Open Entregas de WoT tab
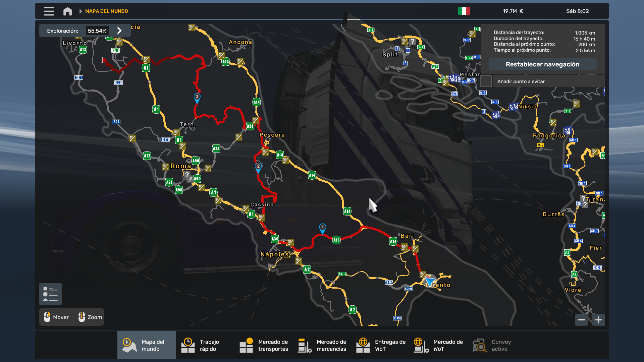644x362 pixels. coord(380,345)
